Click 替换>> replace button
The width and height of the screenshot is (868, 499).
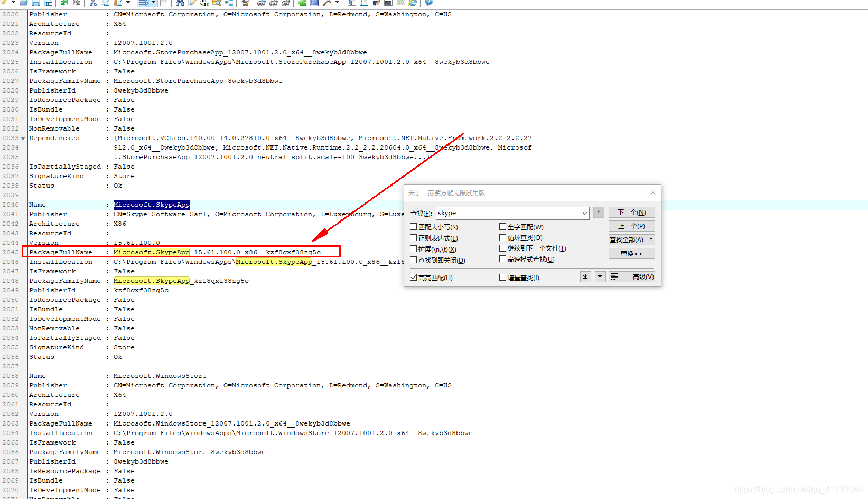[x=632, y=253]
